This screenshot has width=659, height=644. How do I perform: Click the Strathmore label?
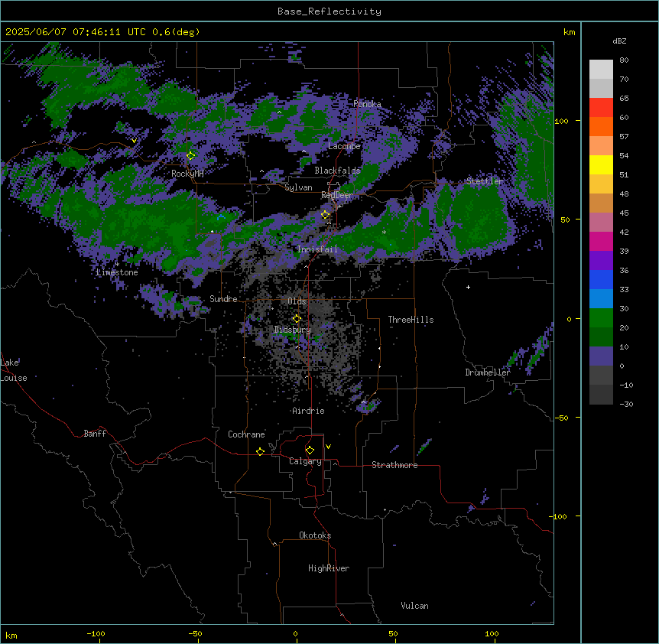(x=394, y=465)
